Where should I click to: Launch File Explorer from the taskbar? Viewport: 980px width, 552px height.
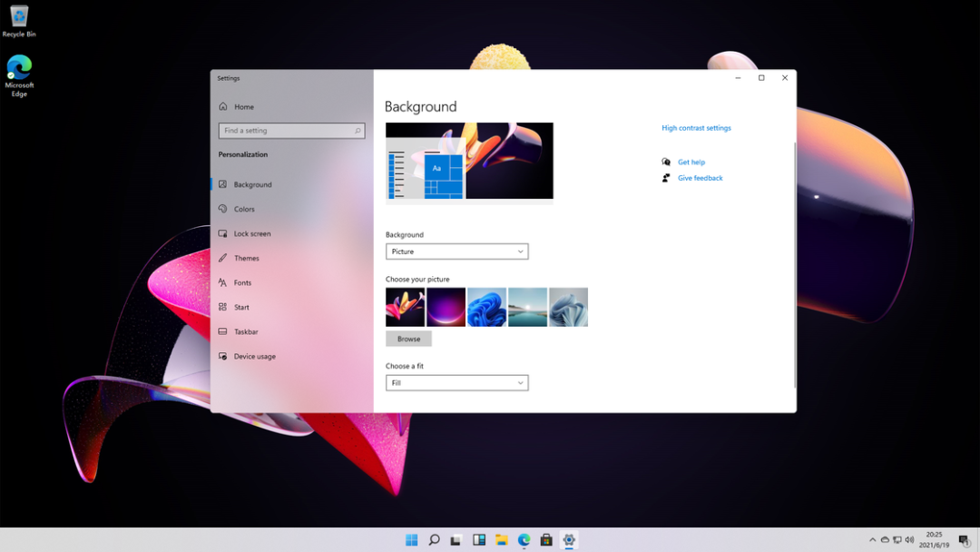[x=501, y=540]
